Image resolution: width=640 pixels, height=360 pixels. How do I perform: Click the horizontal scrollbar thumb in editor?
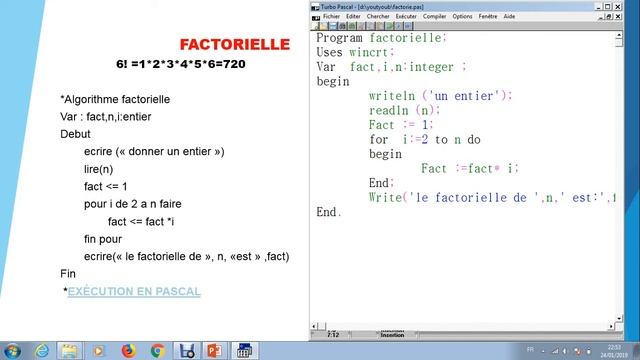click(322, 326)
